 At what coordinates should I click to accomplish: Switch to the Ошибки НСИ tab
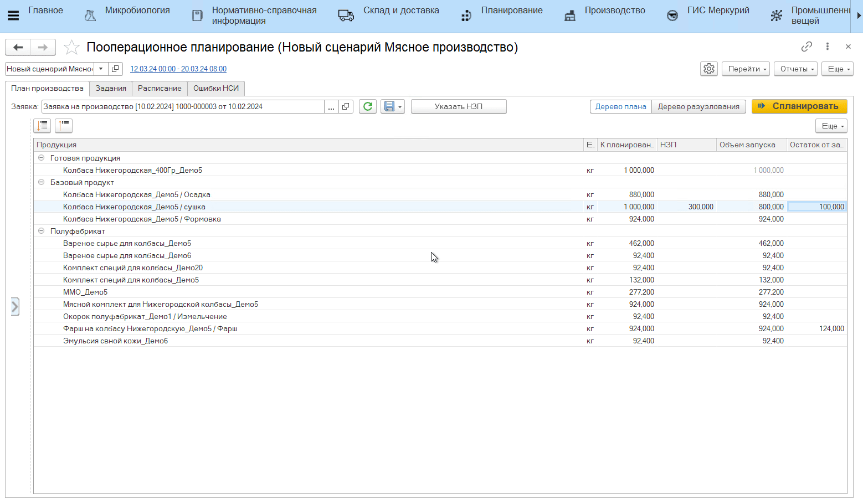click(x=216, y=88)
